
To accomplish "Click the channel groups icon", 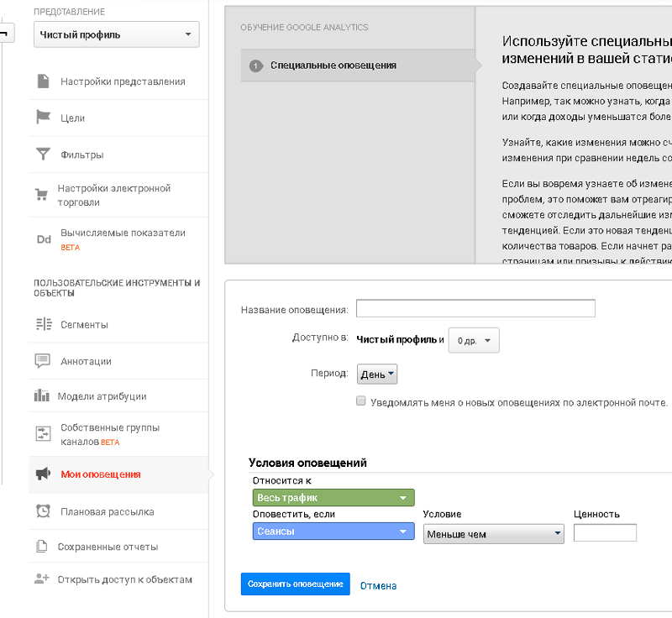I will pyautogui.click(x=43, y=433).
